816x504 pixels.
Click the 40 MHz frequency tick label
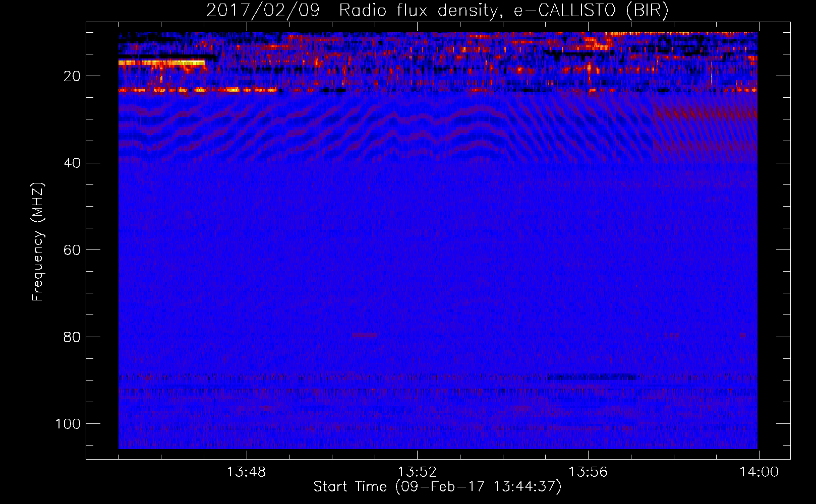point(72,163)
